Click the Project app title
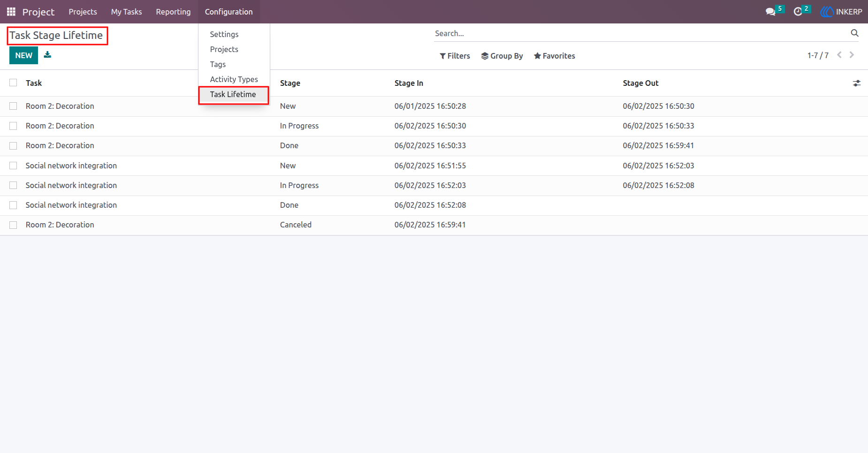 pyautogui.click(x=38, y=12)
